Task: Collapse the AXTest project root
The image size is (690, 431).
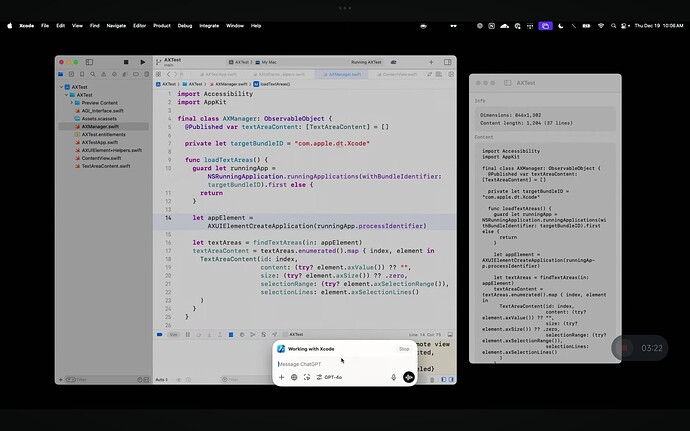Action: pos(61,87)
